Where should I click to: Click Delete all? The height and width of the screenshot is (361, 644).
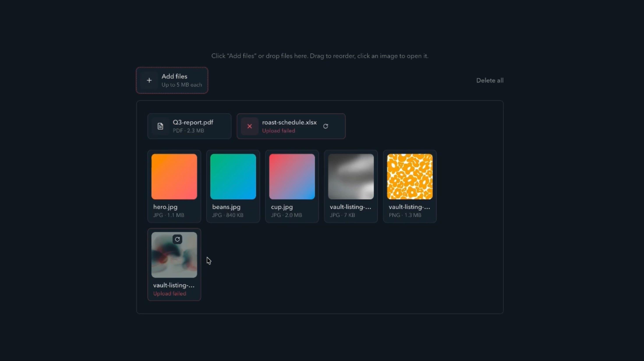coord(490,80)
